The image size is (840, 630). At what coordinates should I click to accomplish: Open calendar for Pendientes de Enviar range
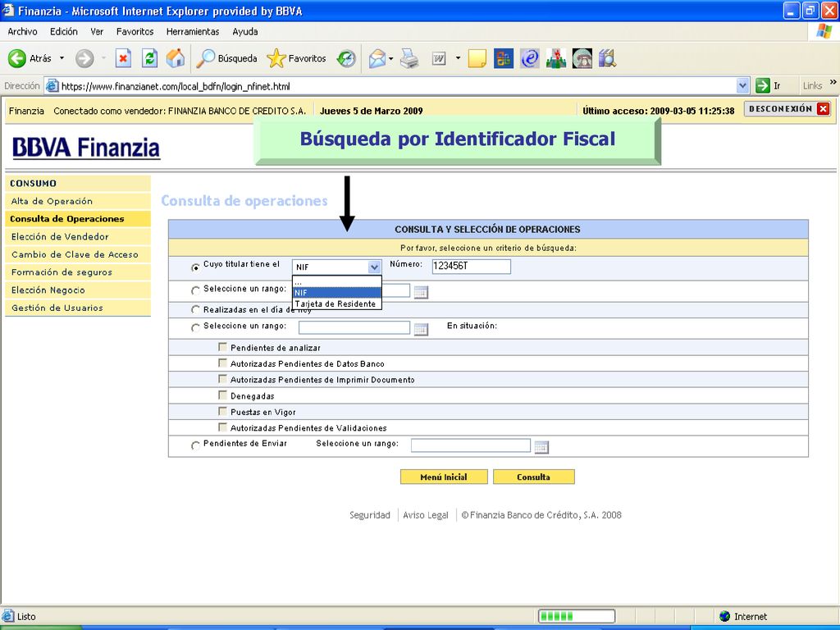point(541,447)
